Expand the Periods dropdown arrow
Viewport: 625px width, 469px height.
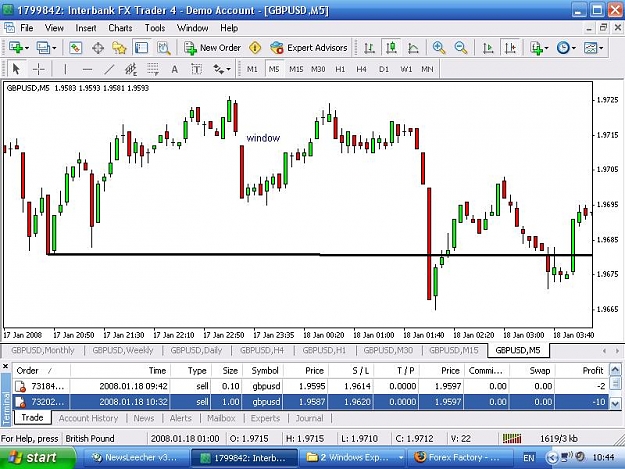(x=574, y=48)
